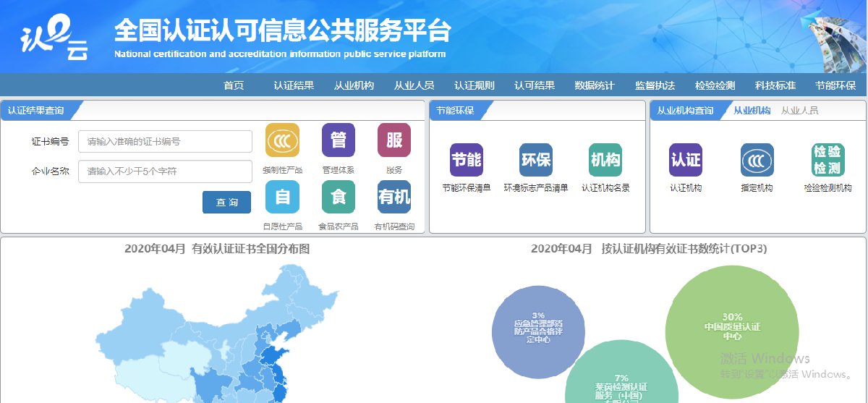Screen dimensions: 868x403
Task: Open 数据统计 in the navigation bar
Action: (x=595, y=85)
